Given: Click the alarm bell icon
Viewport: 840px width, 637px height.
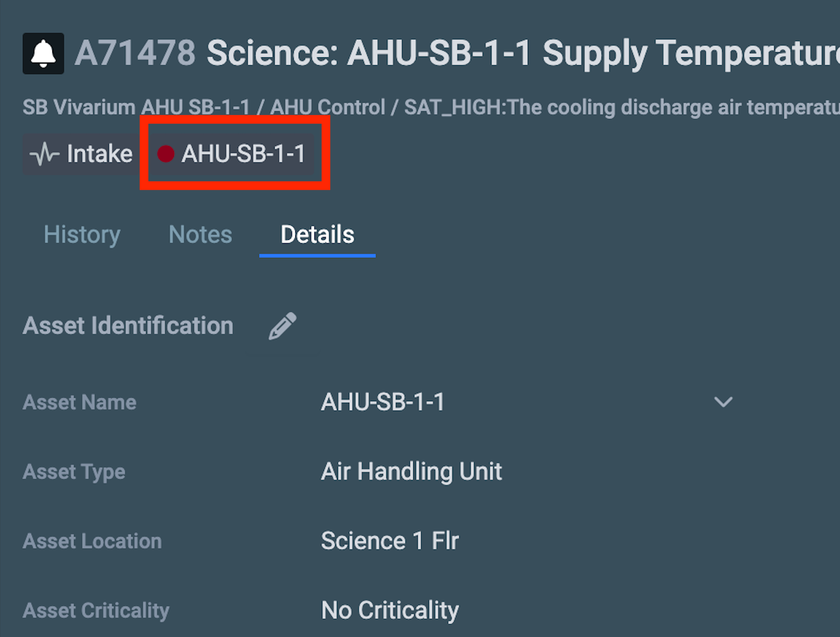Looking at the screenshot, I should click(x=43, y=53).
